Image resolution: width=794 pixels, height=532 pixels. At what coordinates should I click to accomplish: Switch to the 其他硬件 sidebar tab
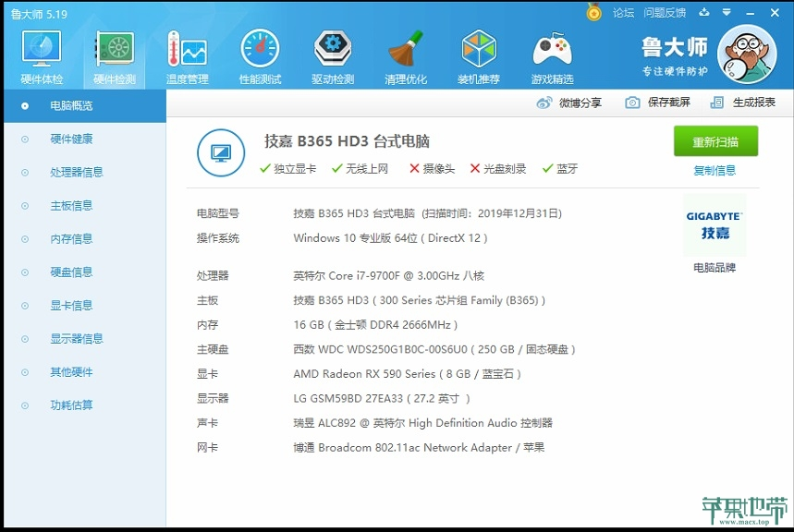coord(84,372)
